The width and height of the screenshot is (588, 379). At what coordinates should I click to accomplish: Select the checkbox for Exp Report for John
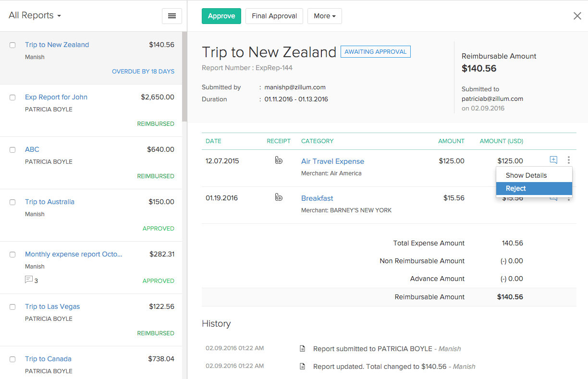[12, 97]
